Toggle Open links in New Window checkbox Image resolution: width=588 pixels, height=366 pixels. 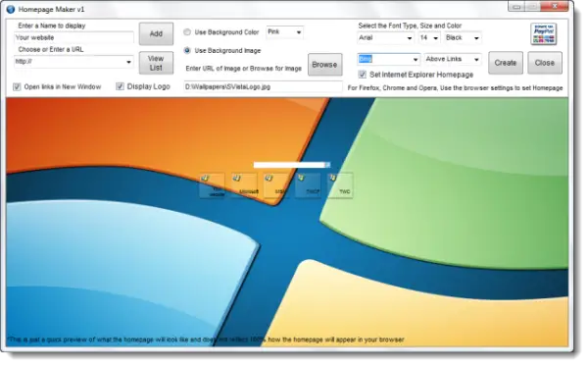17,87
